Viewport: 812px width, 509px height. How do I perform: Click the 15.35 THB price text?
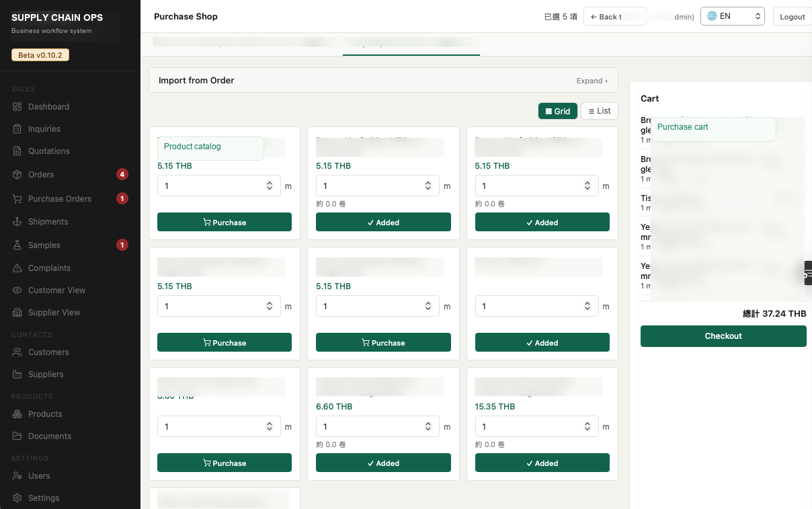coord(495,407)
